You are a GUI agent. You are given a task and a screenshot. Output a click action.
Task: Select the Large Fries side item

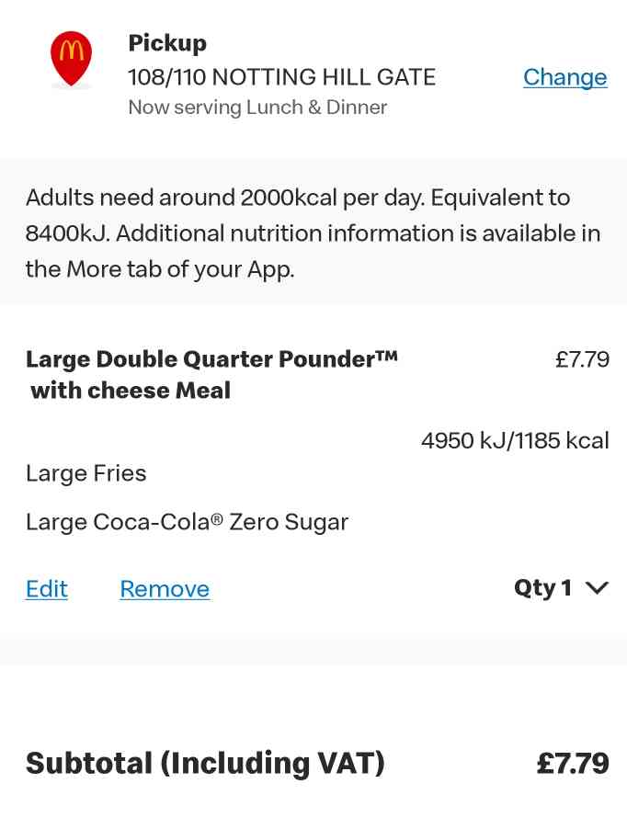85,473
